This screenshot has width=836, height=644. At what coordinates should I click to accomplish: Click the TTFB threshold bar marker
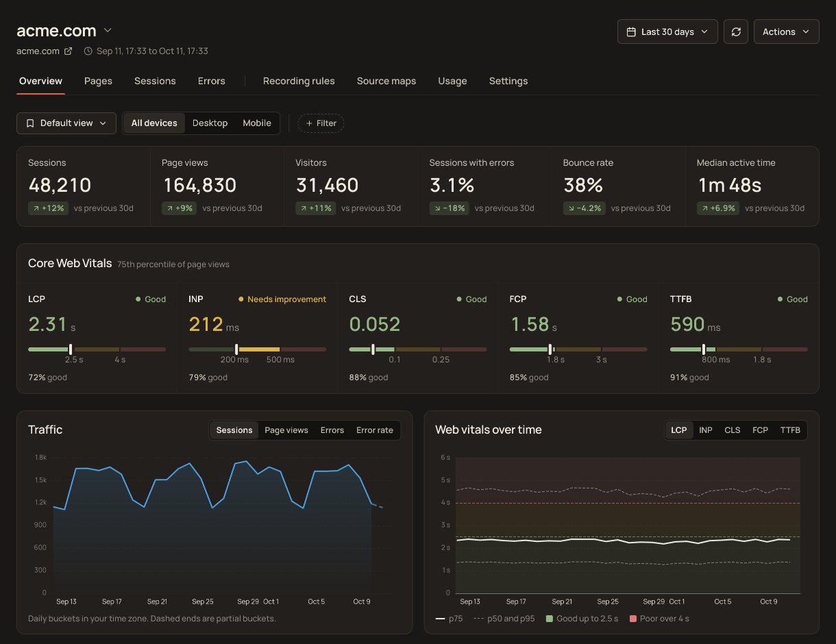[x=704, y=349]
